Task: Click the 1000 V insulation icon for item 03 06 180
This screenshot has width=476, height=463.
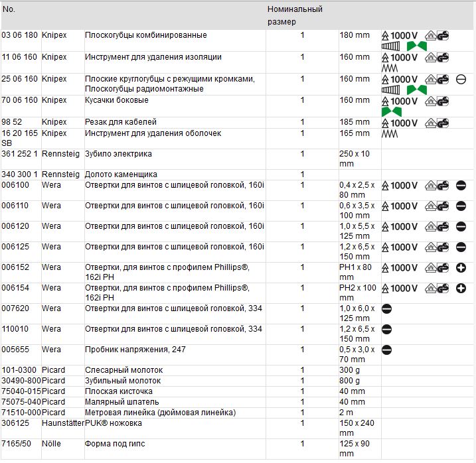Action: pyautogui.click(x=400, y=36)
